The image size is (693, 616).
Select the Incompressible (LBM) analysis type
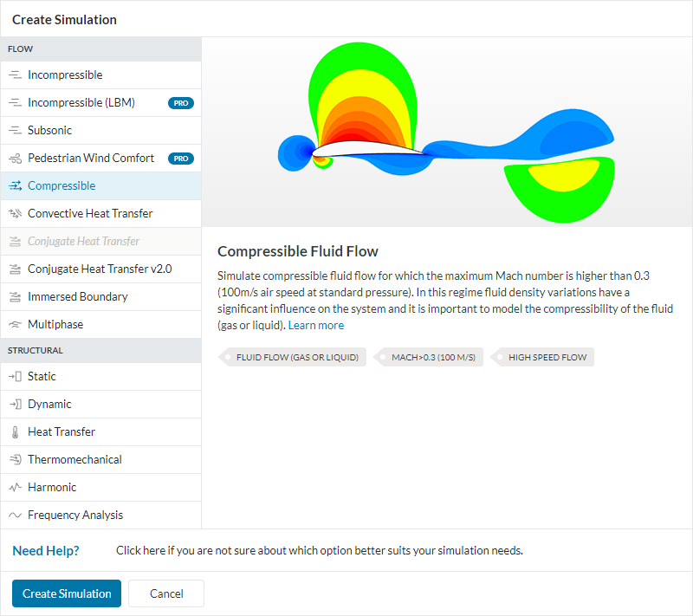click(81, 103)
